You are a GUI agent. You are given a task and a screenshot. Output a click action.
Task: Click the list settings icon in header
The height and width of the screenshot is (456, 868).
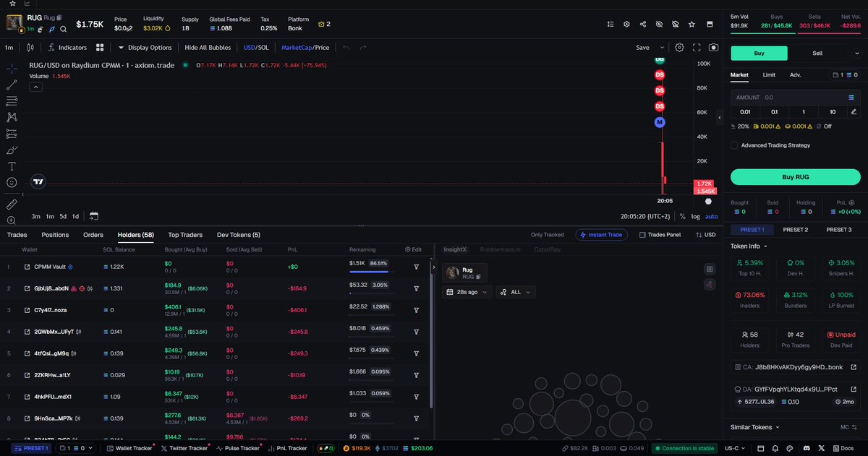610,24
